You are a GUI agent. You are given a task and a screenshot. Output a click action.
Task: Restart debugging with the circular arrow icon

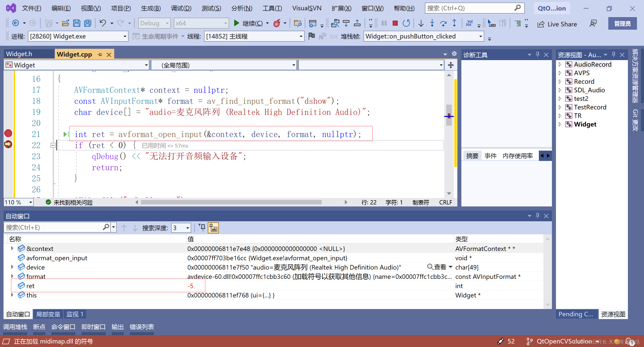406,23
